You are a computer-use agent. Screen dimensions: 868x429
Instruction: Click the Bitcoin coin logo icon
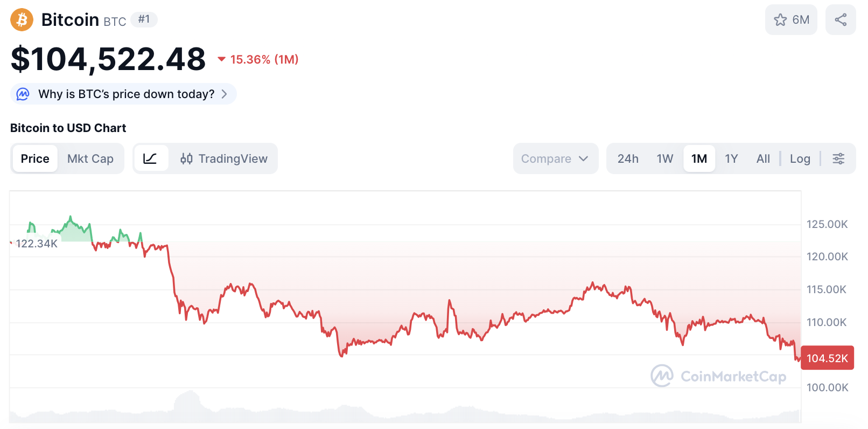coord(22,19)
